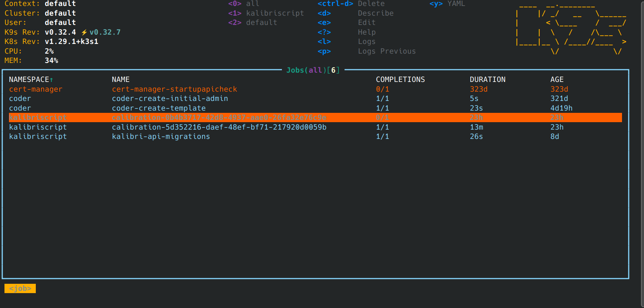This screenshot has width=644, height=308.
Task: Click the coder namespace of coder-create-initial-admin
Action: pyautogui.click(x=20, y=99)
